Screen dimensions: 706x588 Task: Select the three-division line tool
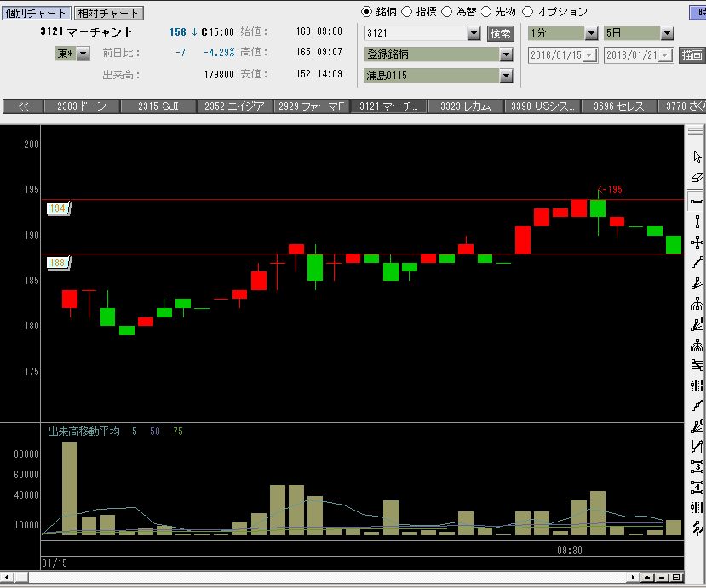[697, 466]
